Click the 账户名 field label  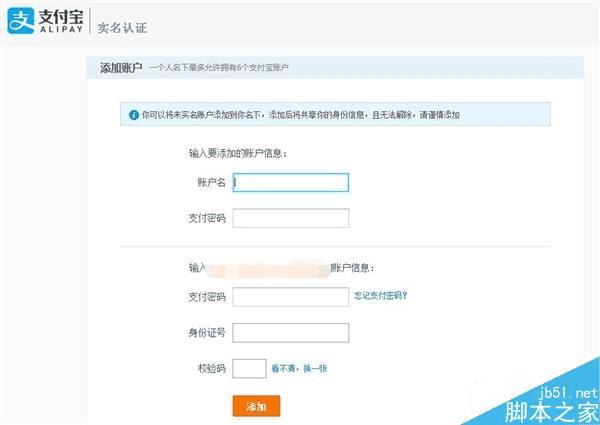[211, 183]
